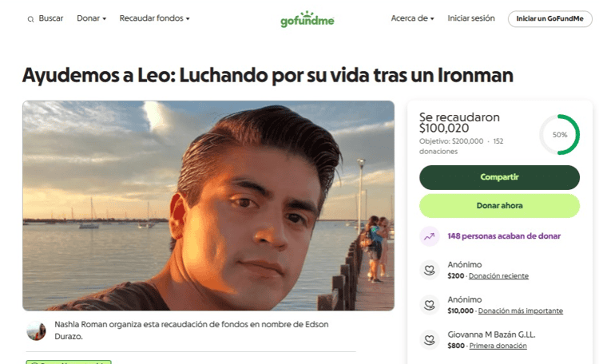This screenshot has height=364, width=599.
Task: Click the purple trending arrow icon
Action: (x=430, y=236)
